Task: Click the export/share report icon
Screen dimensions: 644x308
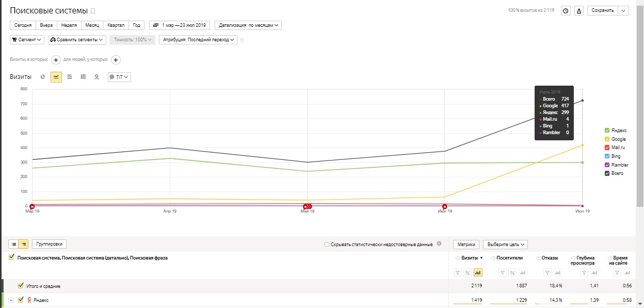Action: click(579, 11)
